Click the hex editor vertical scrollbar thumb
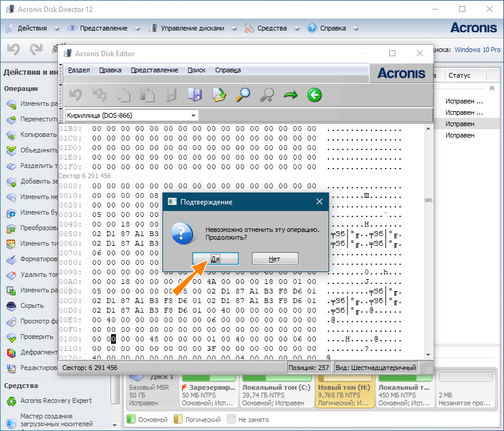The image size is (504, 431). click(x=428, y=201)
